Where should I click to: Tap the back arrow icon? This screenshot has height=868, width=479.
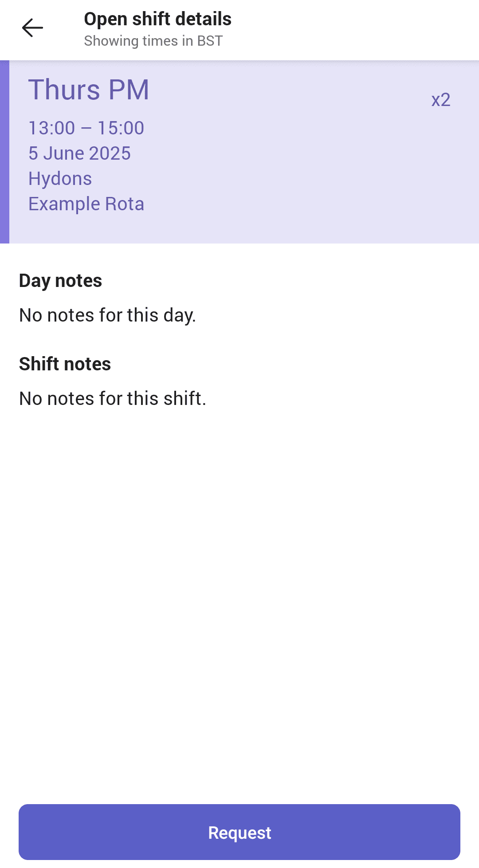[x=32, y=28]
